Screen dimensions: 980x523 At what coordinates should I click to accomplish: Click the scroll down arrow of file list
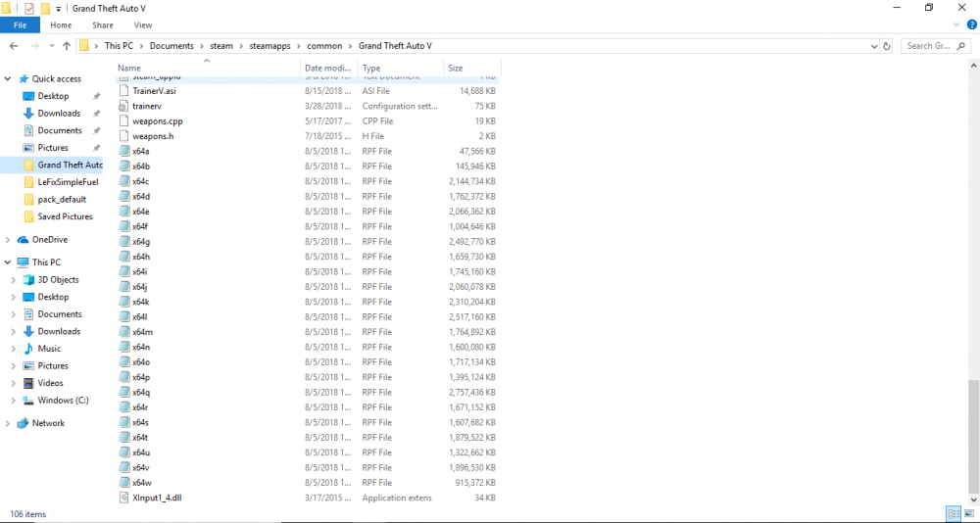click(x=974, y=499)
